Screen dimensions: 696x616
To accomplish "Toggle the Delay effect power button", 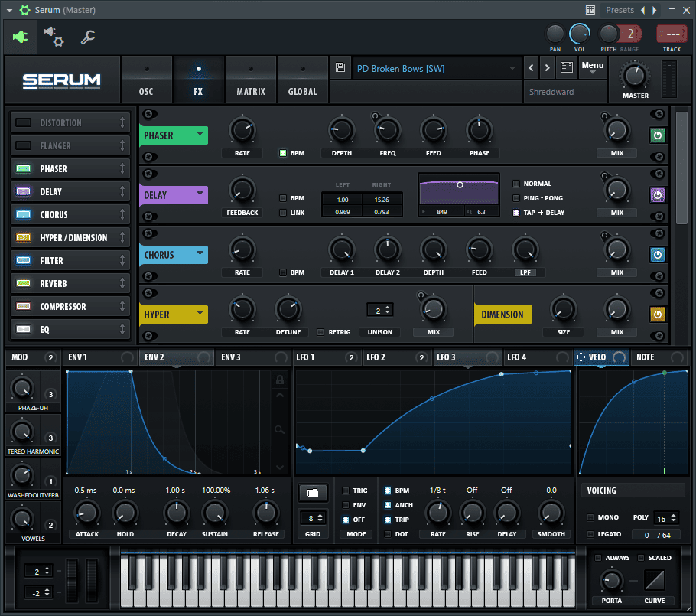I will (x=658, y=195).
